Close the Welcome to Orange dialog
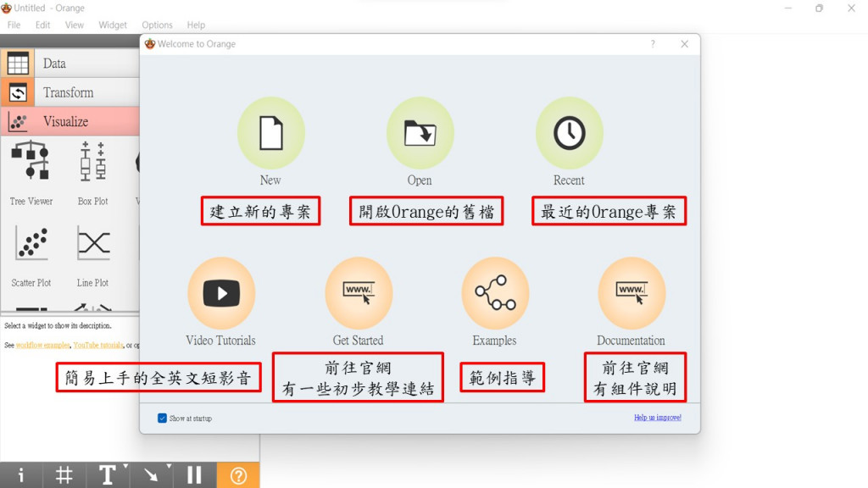 point(685,44)
